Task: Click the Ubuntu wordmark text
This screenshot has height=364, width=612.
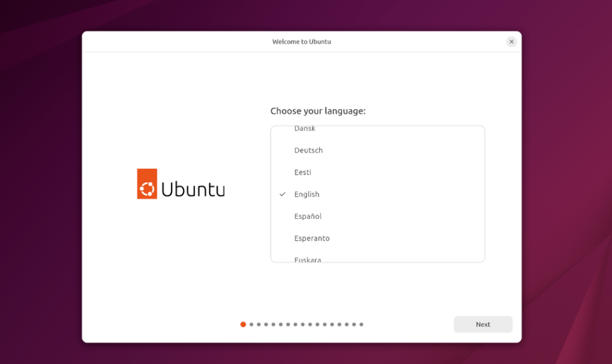Action: [193, 189]
